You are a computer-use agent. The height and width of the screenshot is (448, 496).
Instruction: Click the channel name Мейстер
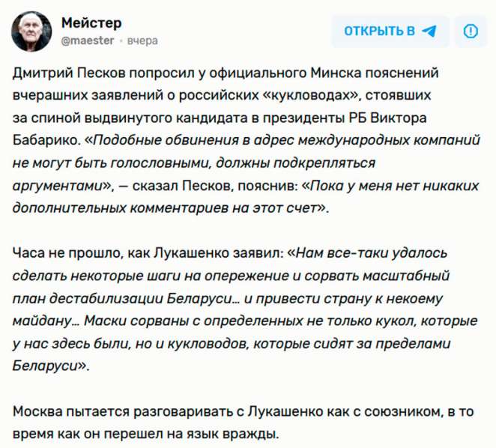[91, 22]
